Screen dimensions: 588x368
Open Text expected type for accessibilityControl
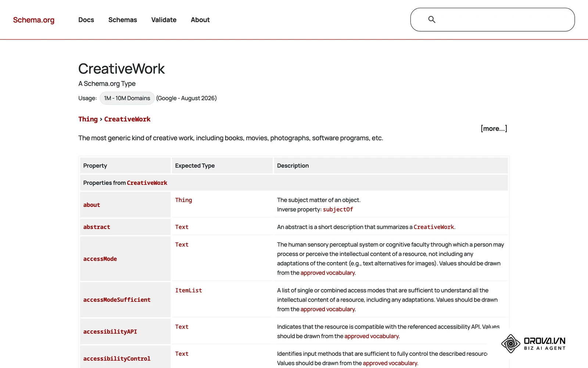(182, 354)
